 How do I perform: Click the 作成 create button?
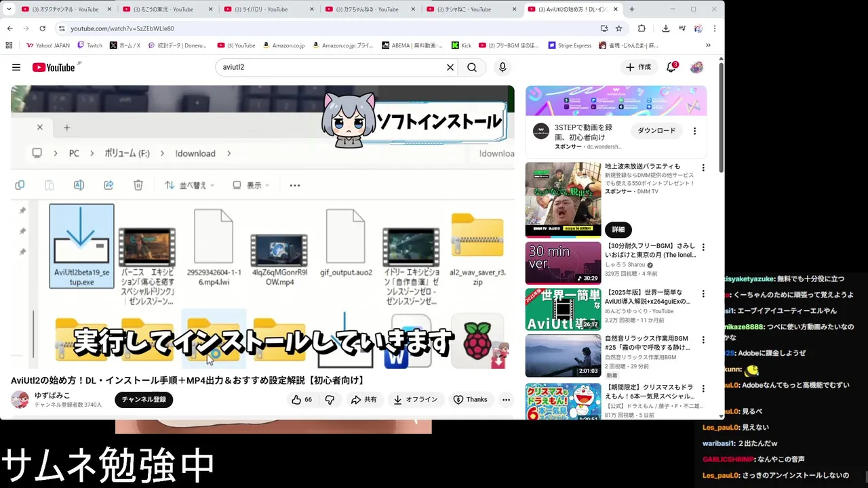click(639, 67)
